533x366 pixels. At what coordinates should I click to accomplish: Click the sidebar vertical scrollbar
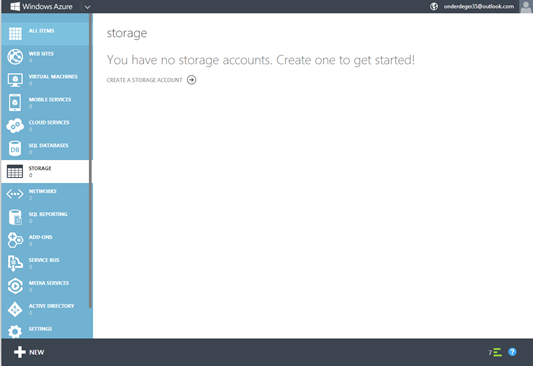pyautogui.click(x=90, y=160)
